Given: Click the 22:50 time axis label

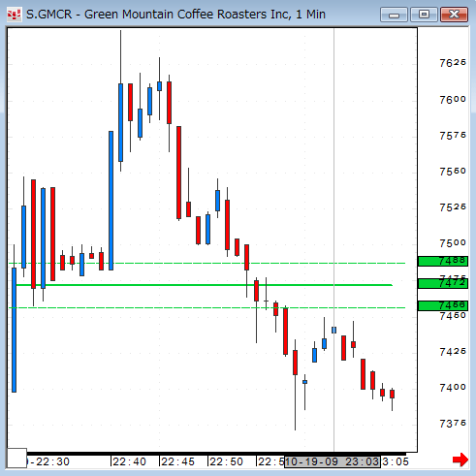Looking at the screenshot, I should tap(226, 461).
